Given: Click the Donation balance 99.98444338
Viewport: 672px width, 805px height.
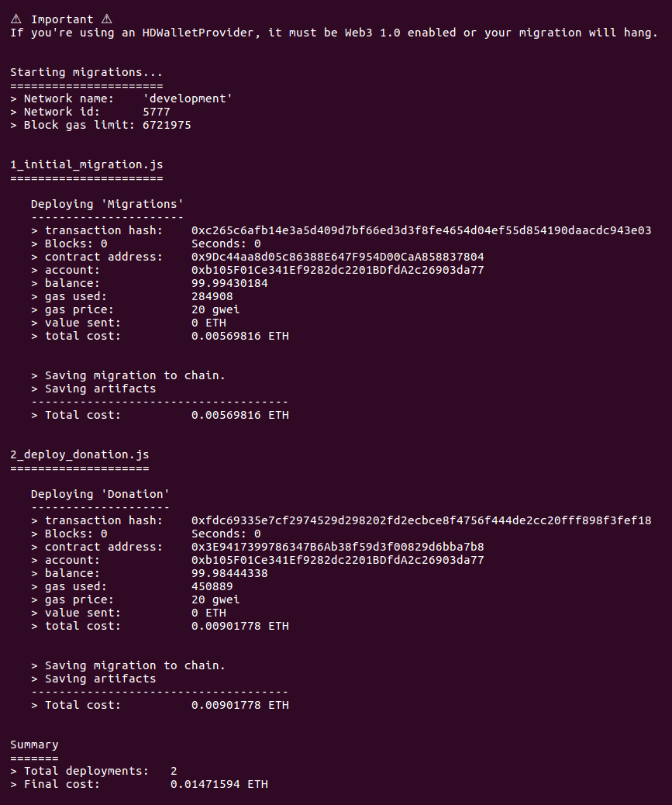Looking at the screenshot, I should pos(229,573).
